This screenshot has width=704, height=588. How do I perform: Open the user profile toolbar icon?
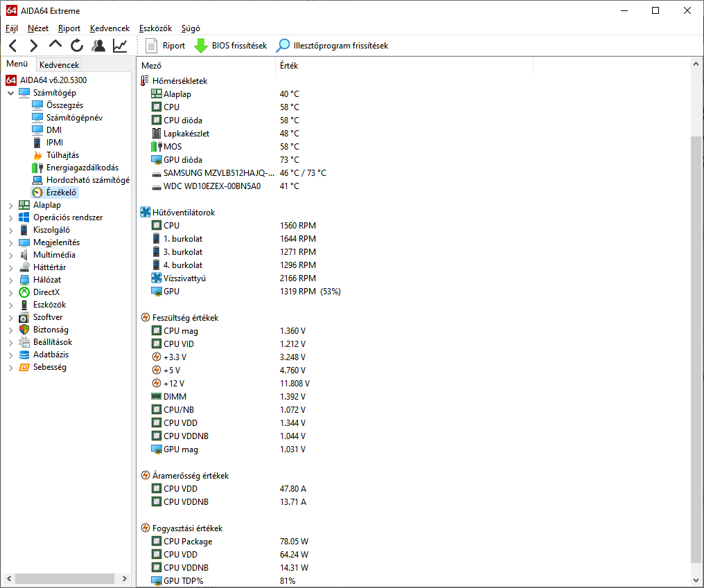98,45
